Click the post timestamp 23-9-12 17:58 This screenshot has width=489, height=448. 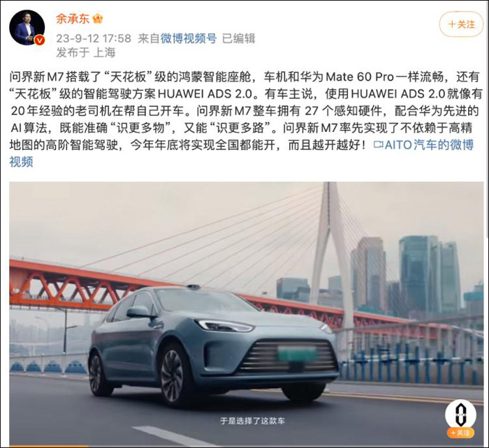pos(94,38)
